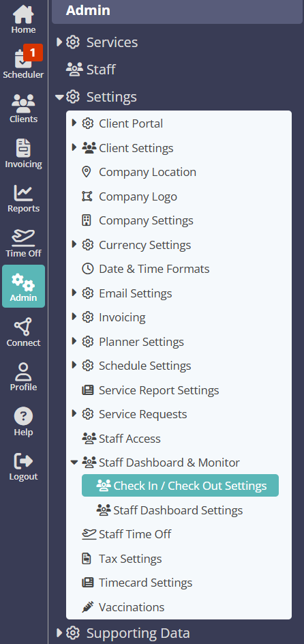Open the Company Logo text entry

(138, 196)
